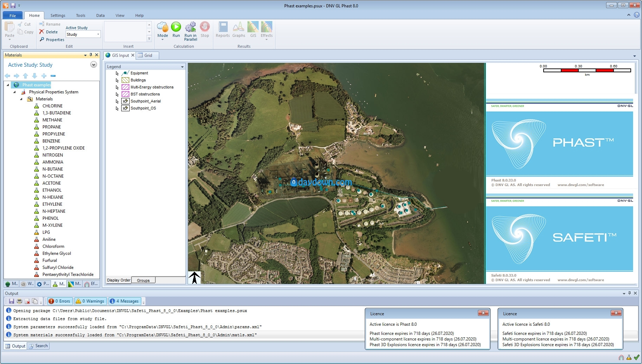Select Aniline in the materials tree
Image resolution: width=642 pixels, height=364 pixels.
pos(49,239)
